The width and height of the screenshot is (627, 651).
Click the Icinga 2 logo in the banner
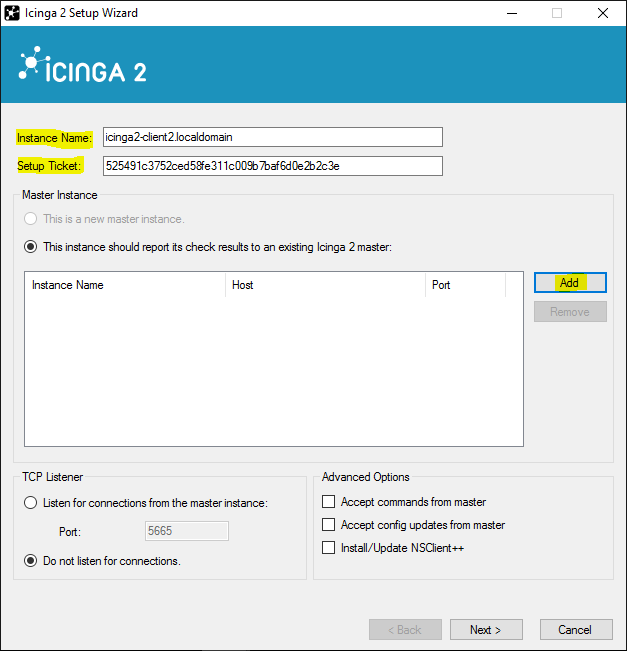pos(83,65)
